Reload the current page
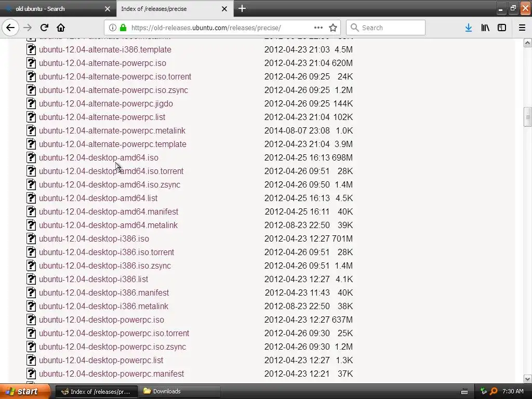This screenshot has width=532, height=399. 44,28
